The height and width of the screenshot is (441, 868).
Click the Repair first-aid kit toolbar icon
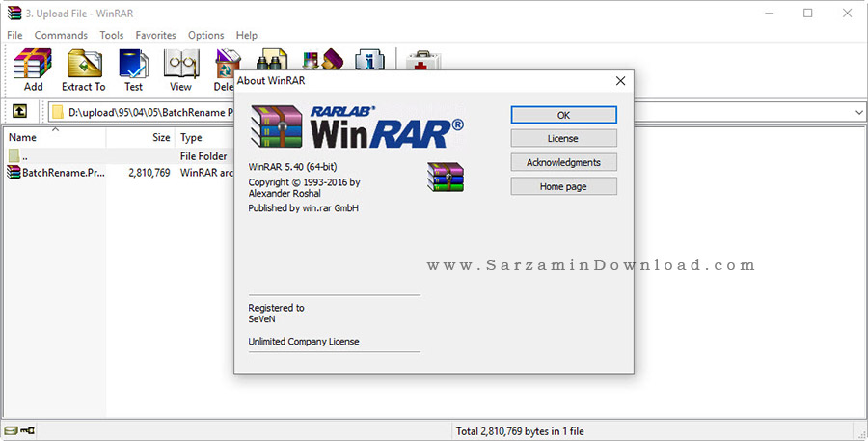click(x=423, y=61)
